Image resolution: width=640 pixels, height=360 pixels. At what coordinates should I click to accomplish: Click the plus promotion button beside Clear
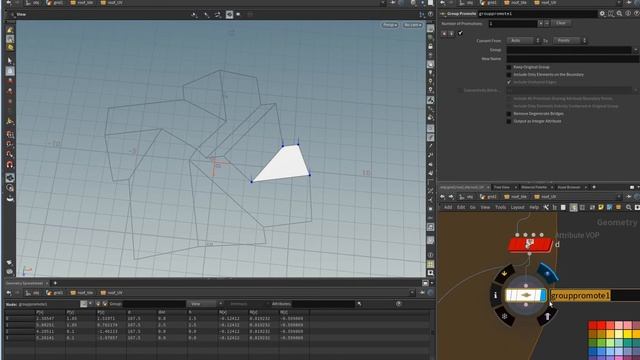point(540,23)
